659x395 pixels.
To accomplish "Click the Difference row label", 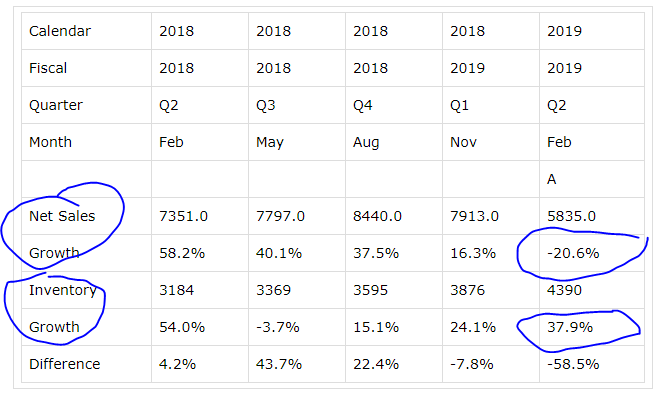I will [x=65, y=364].
